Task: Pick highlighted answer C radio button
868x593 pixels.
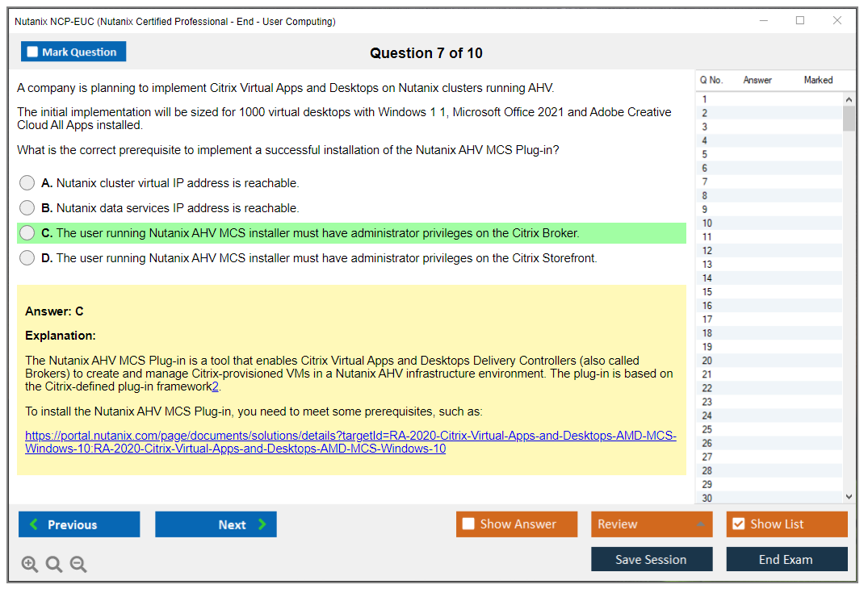Action: (x=27, y=233)
